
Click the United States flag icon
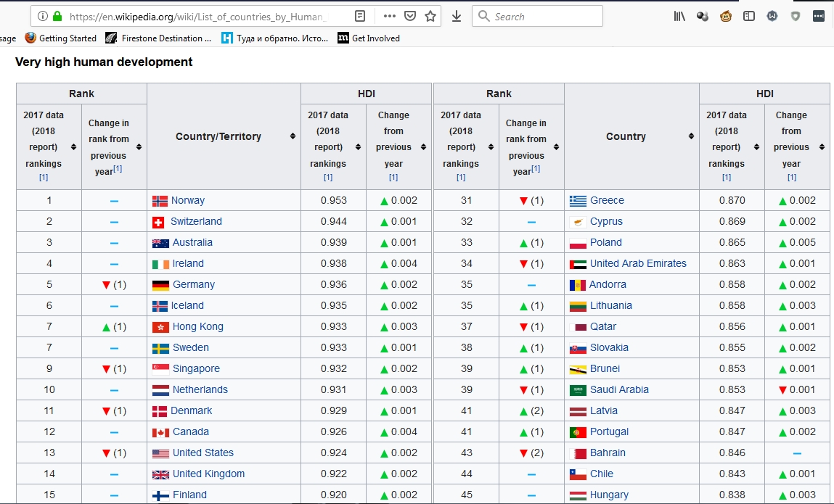(160, 453)
